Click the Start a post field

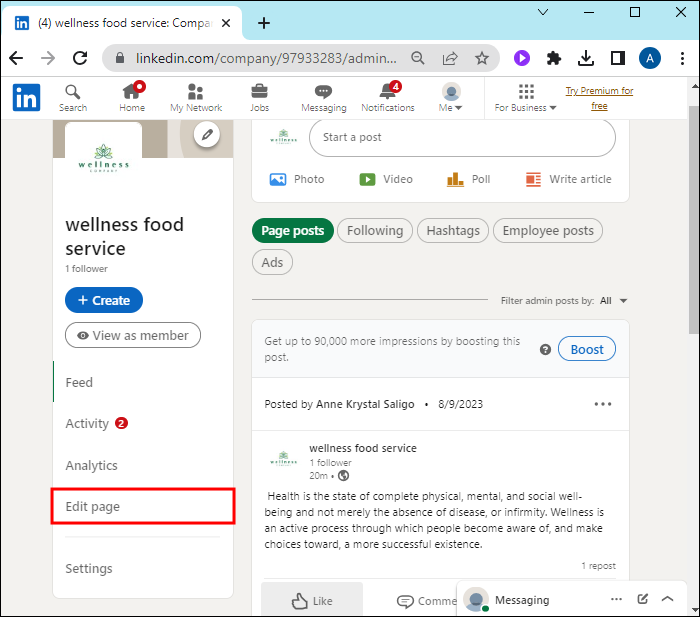click(462, 138)
